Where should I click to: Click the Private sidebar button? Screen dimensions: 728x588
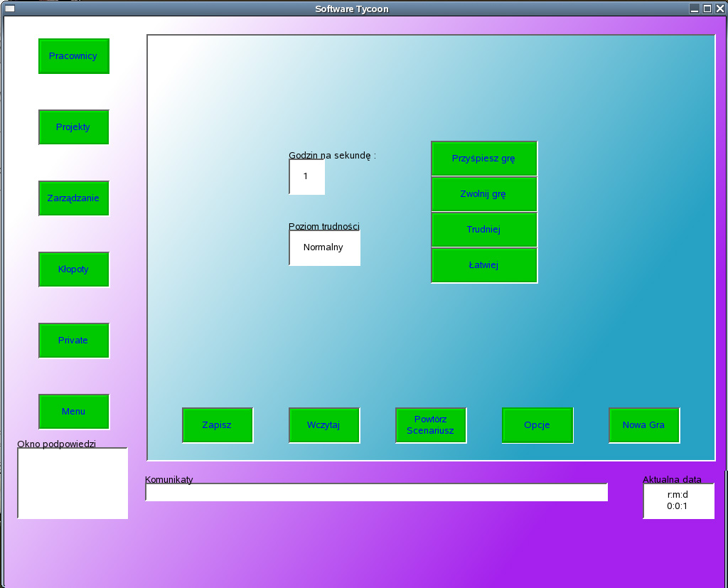pos(73,341)
